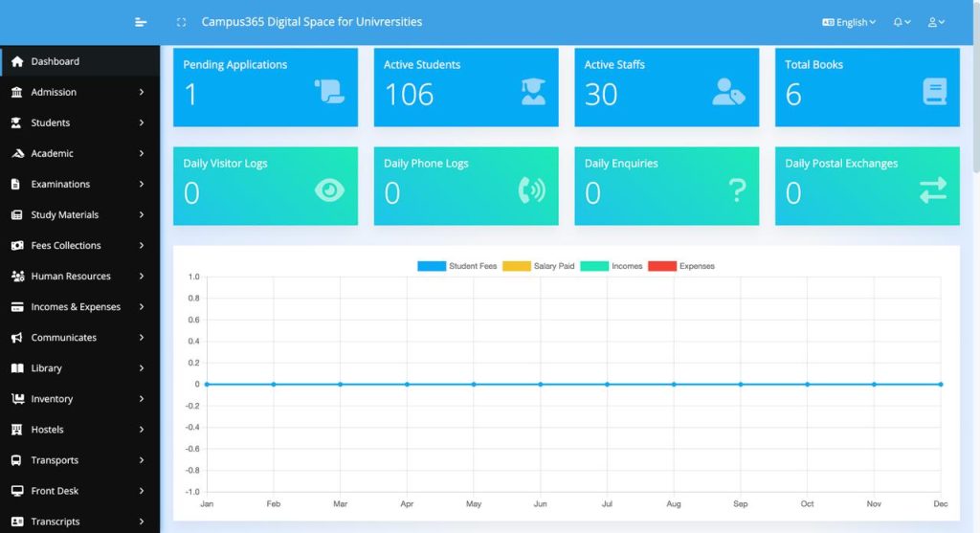Image resolution: width=980 pixels, height=533 pixels.
Task: Click the eye icon on Daily Visitor Logs
Action: click(329, 190)
